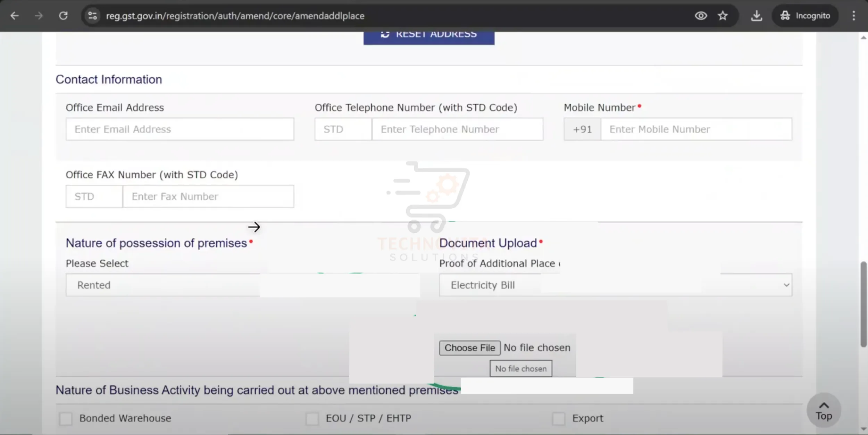Enable the Export checkbox
Image resolution: width=868 pixels, height=435 pixels.
(558, 419)
